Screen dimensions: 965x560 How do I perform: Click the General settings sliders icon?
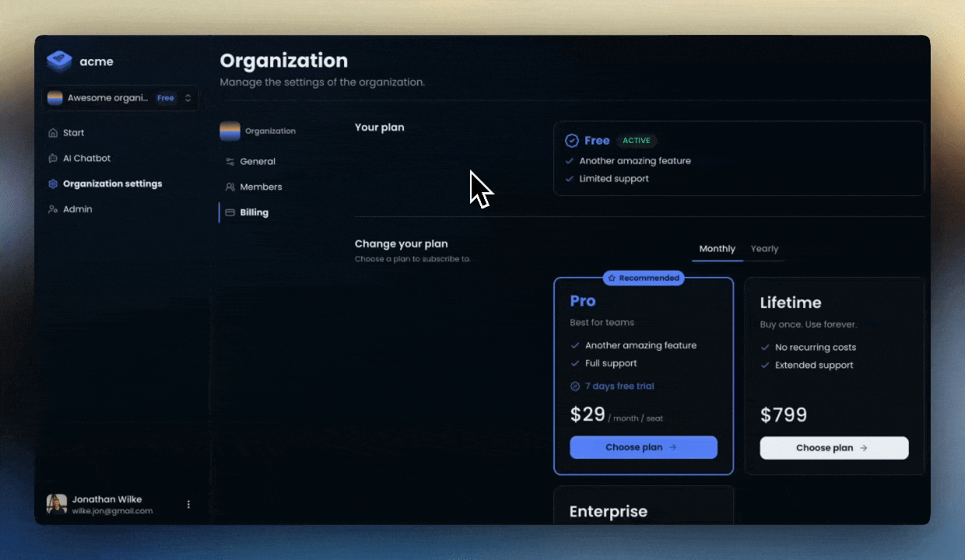click(x=230, y=161)
